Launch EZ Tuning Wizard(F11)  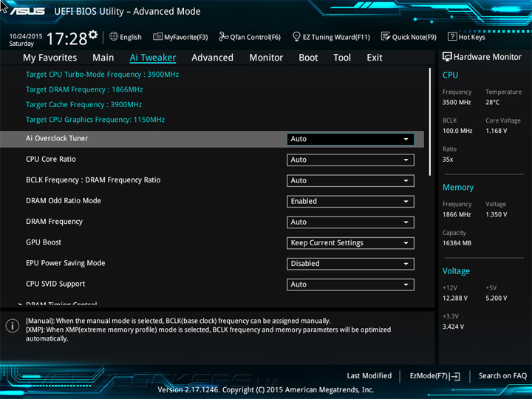tap(331, 37)
